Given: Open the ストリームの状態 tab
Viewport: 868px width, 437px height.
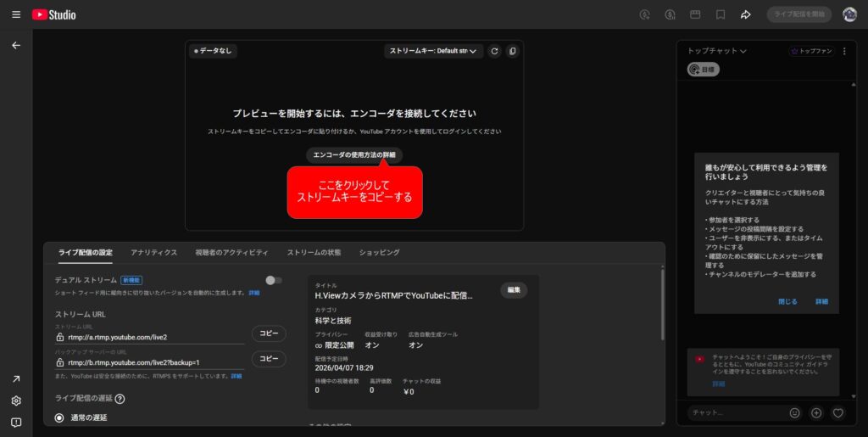Looking at the screenshot, I should click(314, 253).
